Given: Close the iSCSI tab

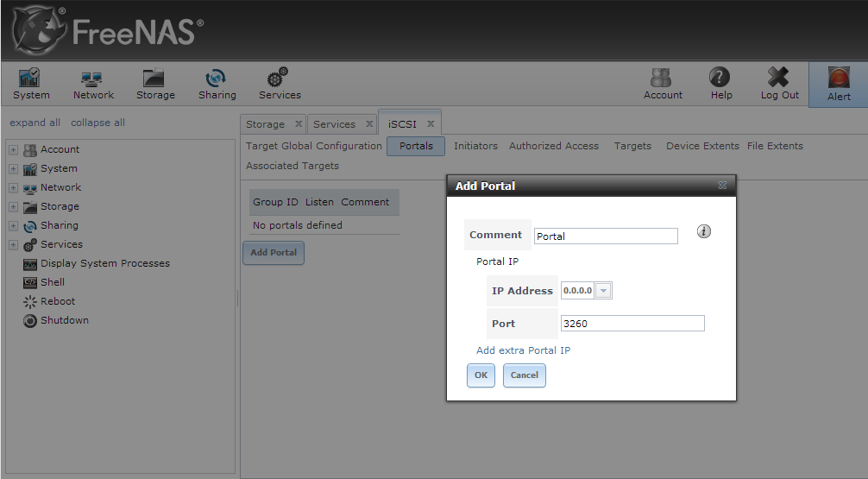Looking at the screenshot, I should 431,124.
